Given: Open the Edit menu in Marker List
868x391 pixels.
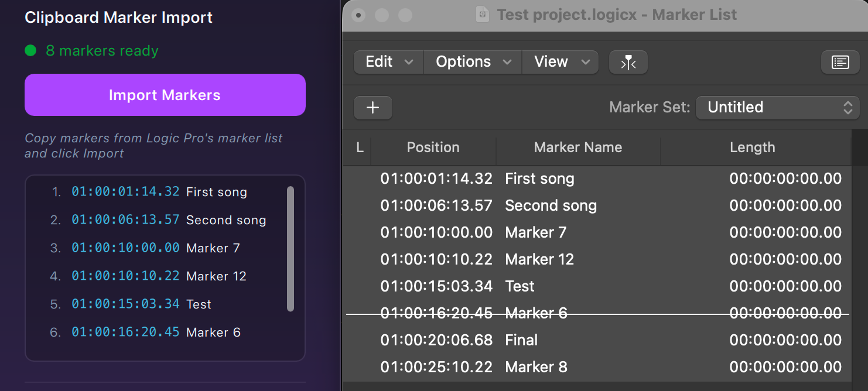Looking at the screenshot, I should click(x=388, y=62).
